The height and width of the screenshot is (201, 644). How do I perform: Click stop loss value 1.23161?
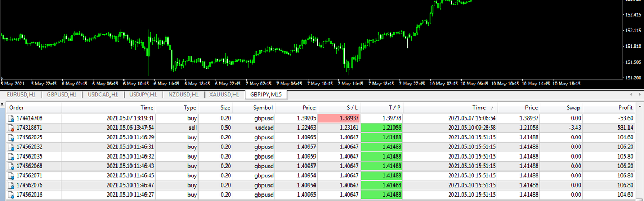(349, 128)
